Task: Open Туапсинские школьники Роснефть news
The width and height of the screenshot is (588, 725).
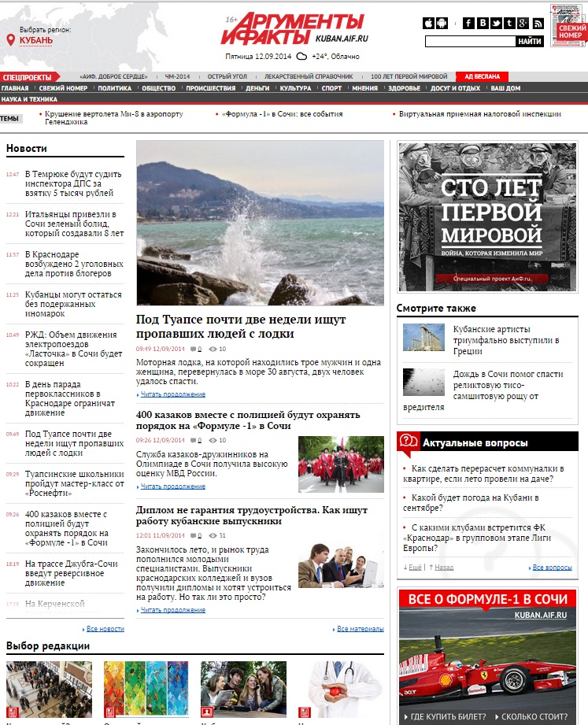Action: (x=75, y=483)
